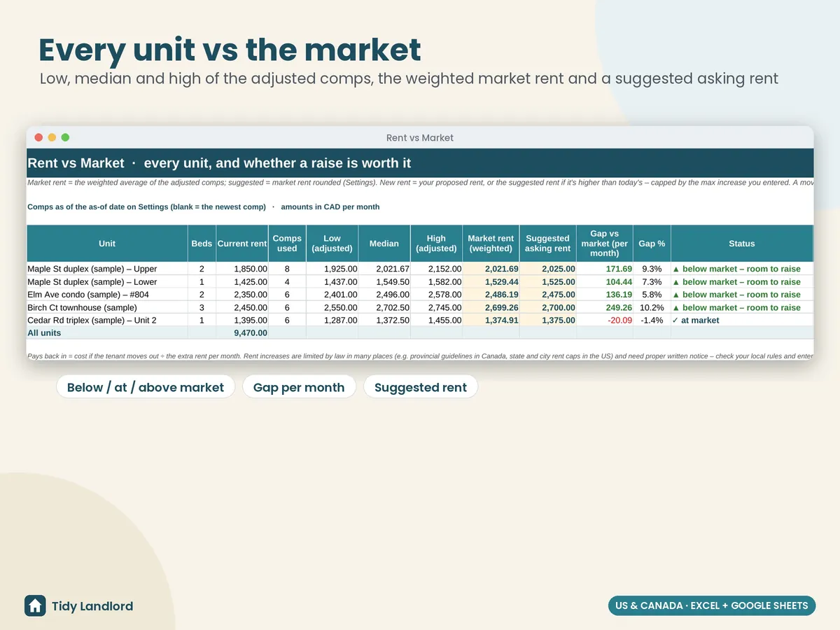Click status 'below market – room to raise' for Maple Upper
The height and width of the screenshot is (630, 840).
click(741, 269)
